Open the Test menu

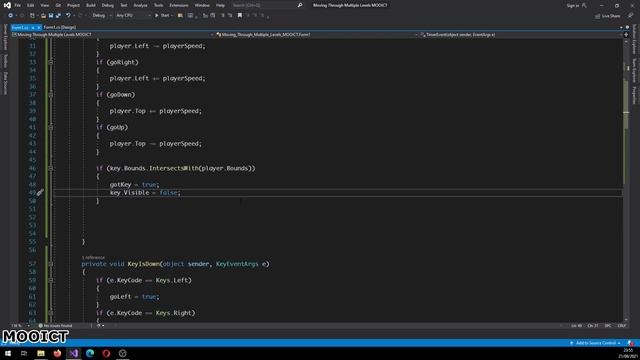pos(123,5)
